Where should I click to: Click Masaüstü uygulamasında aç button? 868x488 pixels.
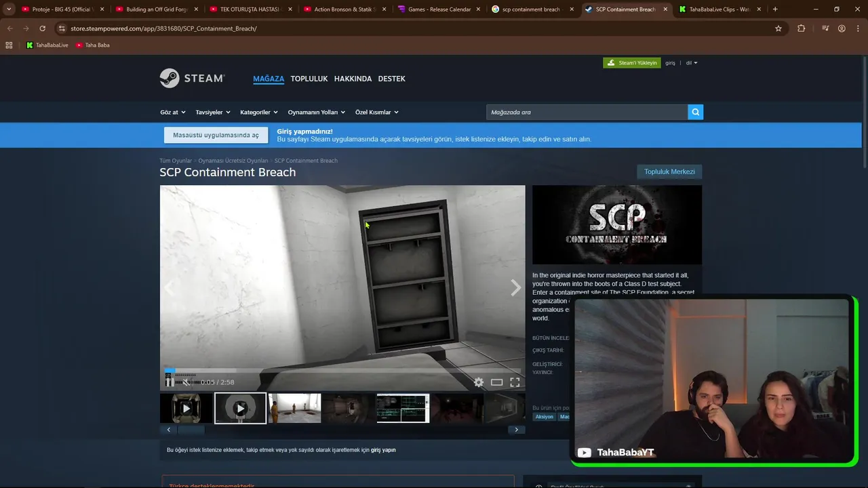(x=216, y=135)
